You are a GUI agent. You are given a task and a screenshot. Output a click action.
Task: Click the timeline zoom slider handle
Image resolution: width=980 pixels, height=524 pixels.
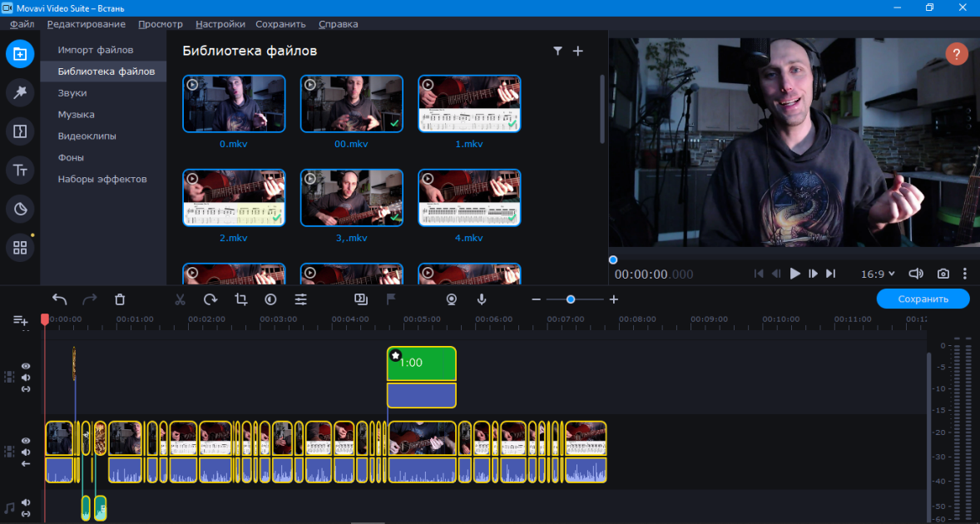(571, 299)
